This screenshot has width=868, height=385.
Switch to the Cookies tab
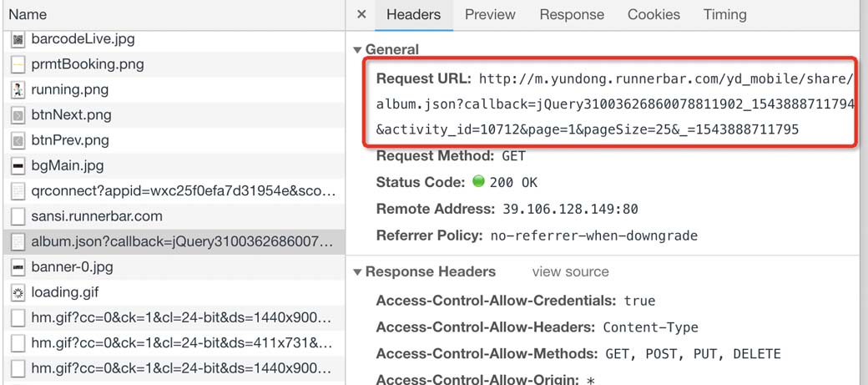[x=654, y=14]
